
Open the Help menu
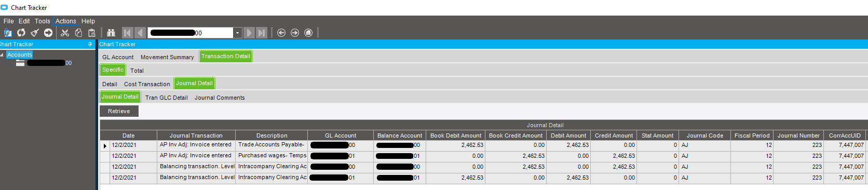coord(88,21)
